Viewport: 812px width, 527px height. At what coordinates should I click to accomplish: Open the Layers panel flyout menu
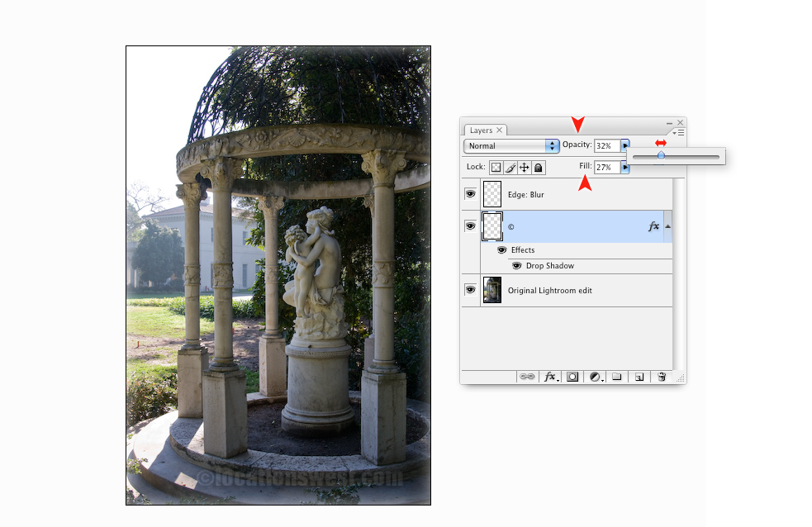point(677,132)
